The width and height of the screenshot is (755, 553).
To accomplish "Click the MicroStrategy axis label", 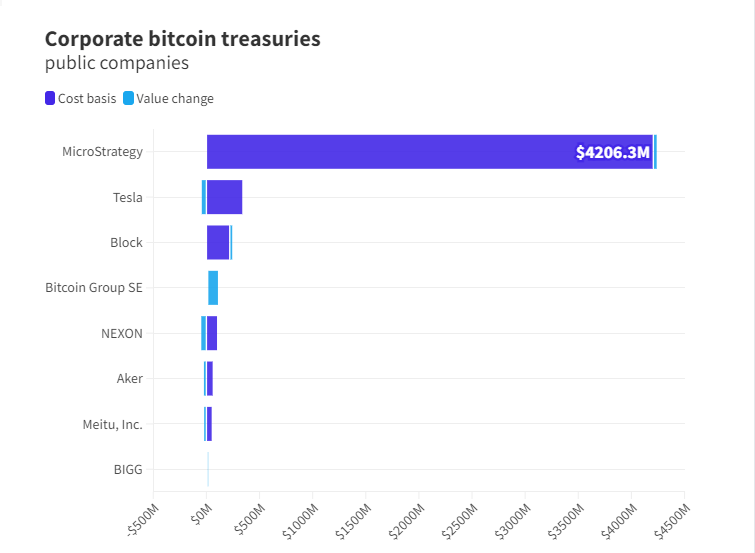I will pyautogui.click(x=102, y=152).
